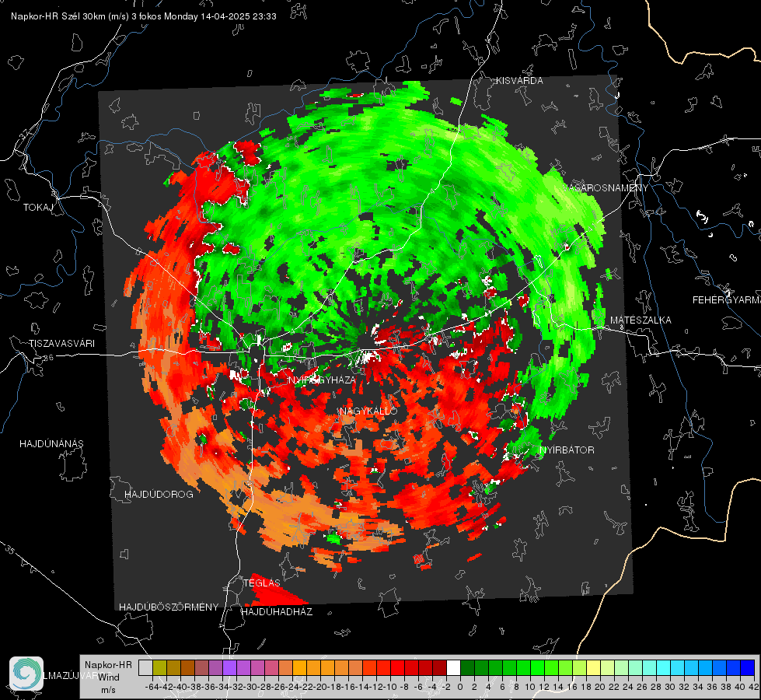Viewport: 761px width, 700px height.
Task: Click the TOKAJ city label
Action: (38, 208)
